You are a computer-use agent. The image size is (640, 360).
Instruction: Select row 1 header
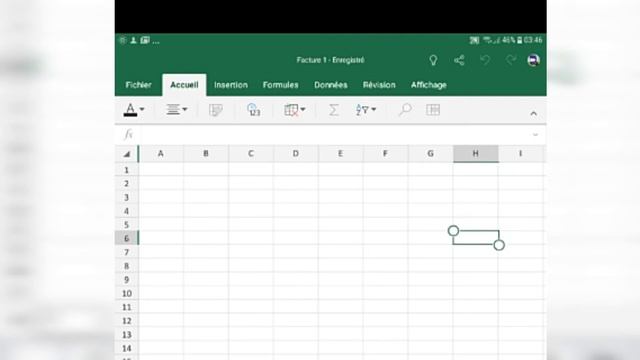(127, 170)
